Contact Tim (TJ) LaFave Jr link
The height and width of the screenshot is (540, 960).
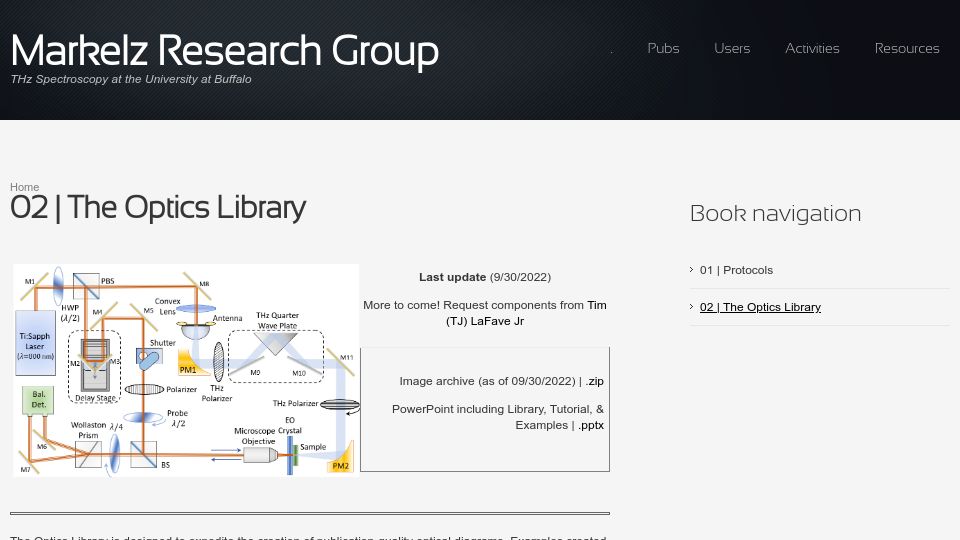click(525, 313)
